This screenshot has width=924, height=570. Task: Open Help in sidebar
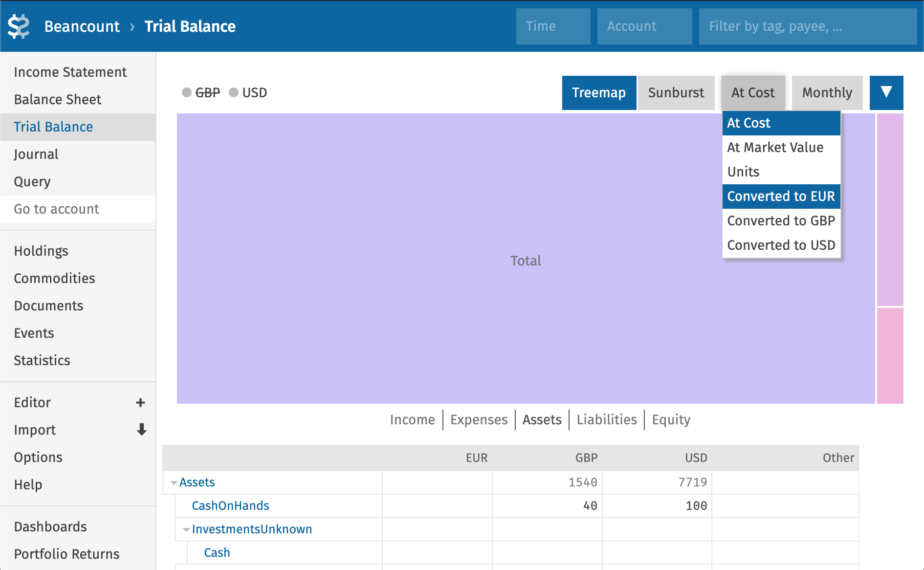coord(78,485)
